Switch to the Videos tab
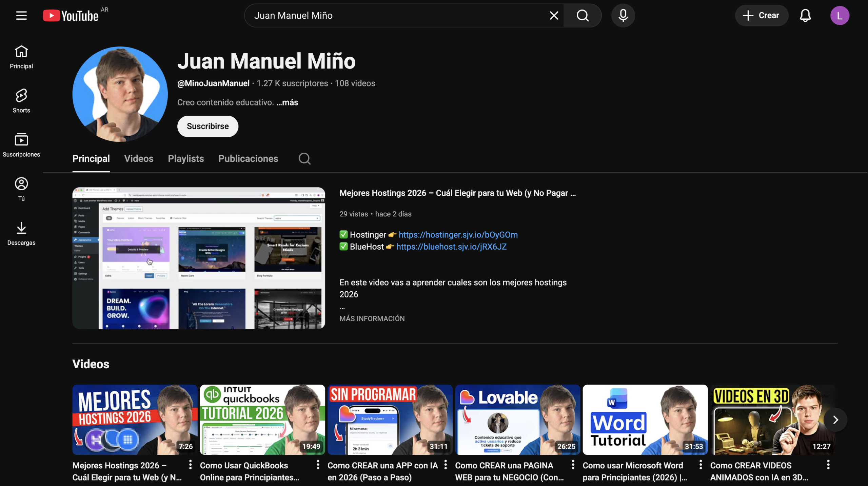The image size is (868, 486). click(139, 159)
